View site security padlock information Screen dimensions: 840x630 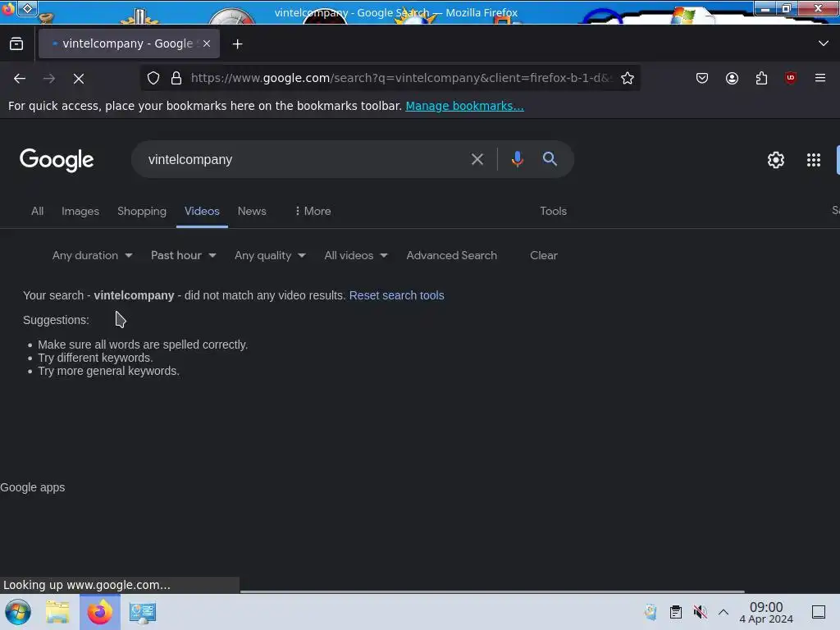click(x=176, y=78)
